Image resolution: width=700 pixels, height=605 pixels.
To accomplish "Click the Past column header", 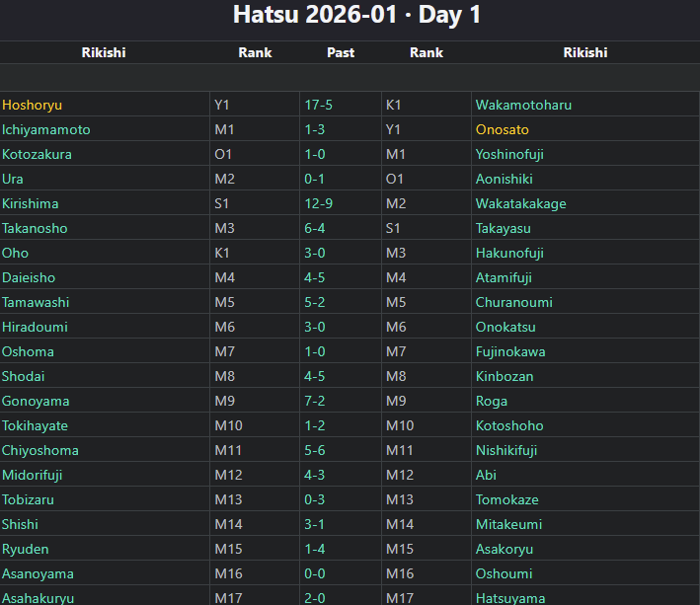I will click(x=341, y=52).
